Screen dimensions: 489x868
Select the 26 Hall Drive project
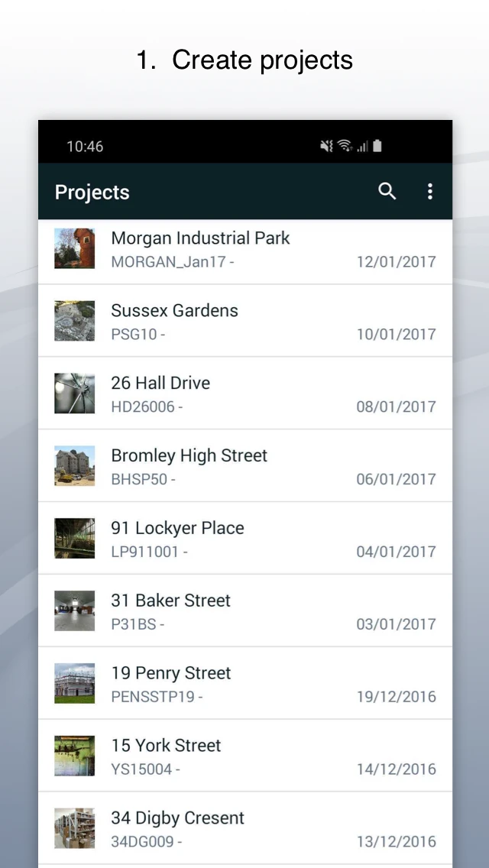point(160,384)
